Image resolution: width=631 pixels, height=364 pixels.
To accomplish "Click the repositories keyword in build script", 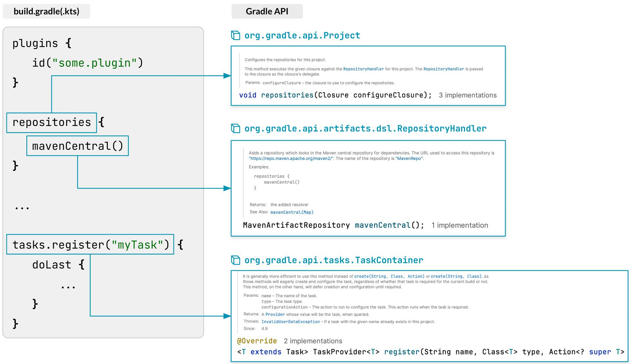I will tap(52, 123).
